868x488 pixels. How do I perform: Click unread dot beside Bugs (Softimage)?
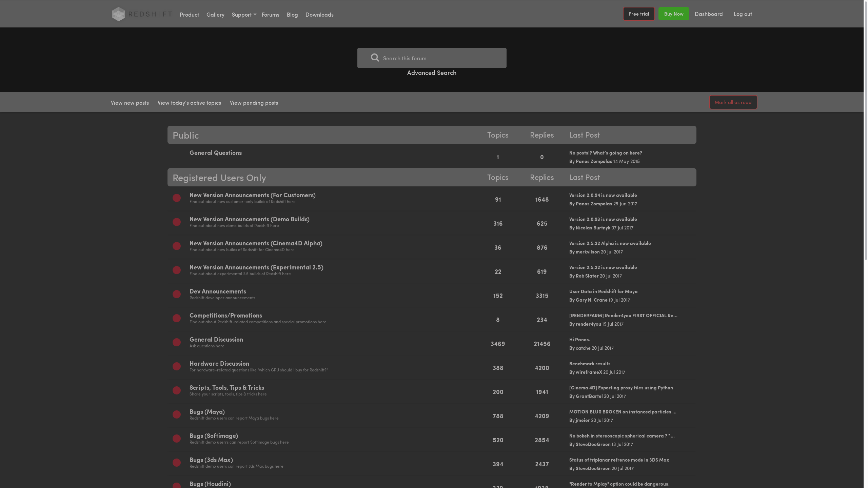point(177,439)
